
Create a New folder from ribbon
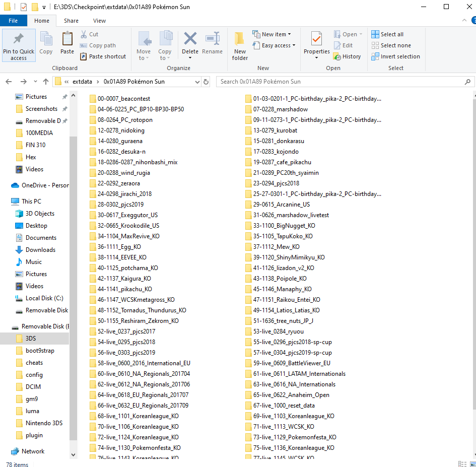click(x=240, y=46)
